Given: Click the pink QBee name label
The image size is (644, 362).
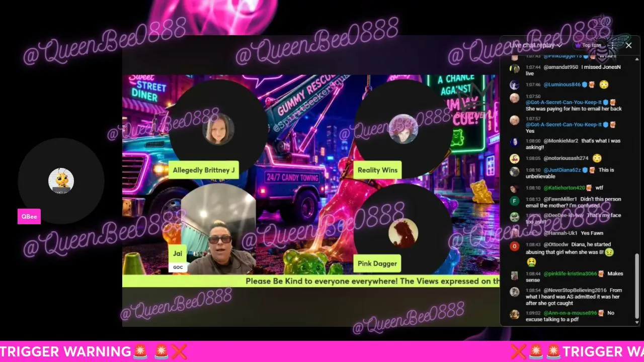Looking at the screenshot, I should [29, 216].
